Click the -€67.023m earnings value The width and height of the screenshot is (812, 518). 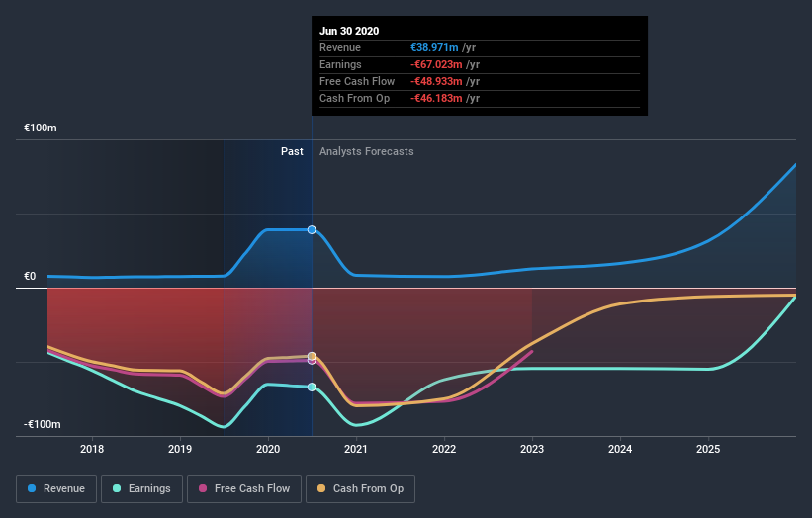(436, 64)
